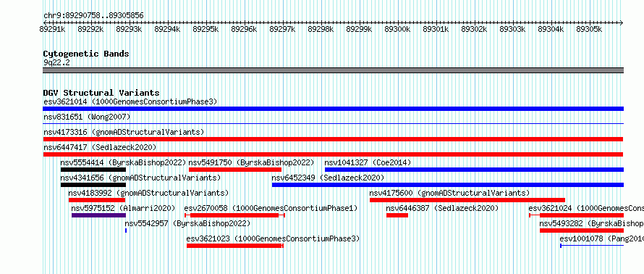Click the 89297k ruler tick
644x274 pixels.
[282, 29]
